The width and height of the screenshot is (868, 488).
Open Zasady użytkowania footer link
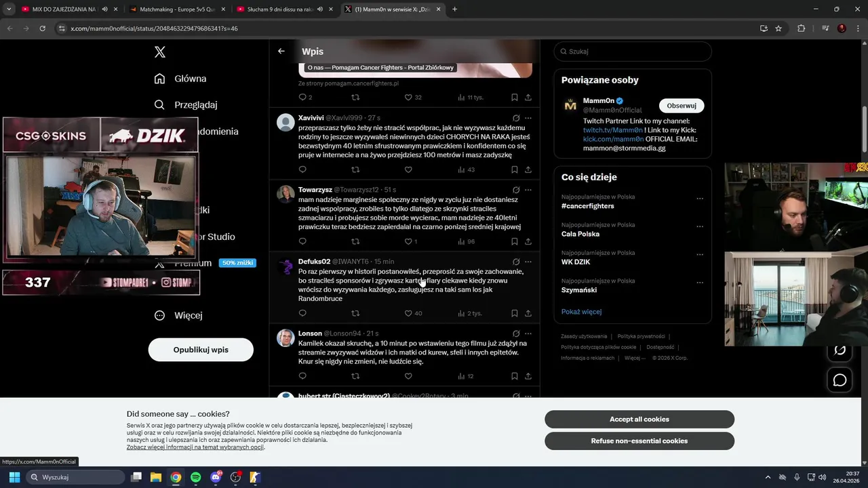click(x=584, y=336)
